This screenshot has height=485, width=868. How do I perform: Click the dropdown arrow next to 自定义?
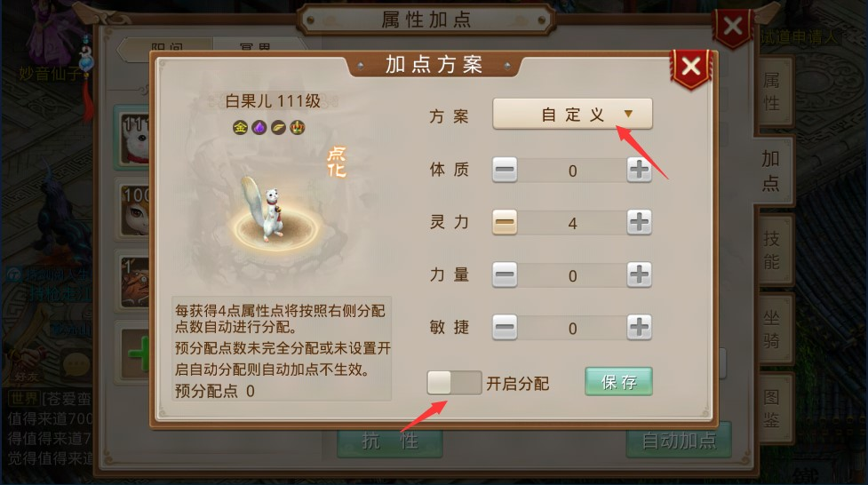point(628,114)
